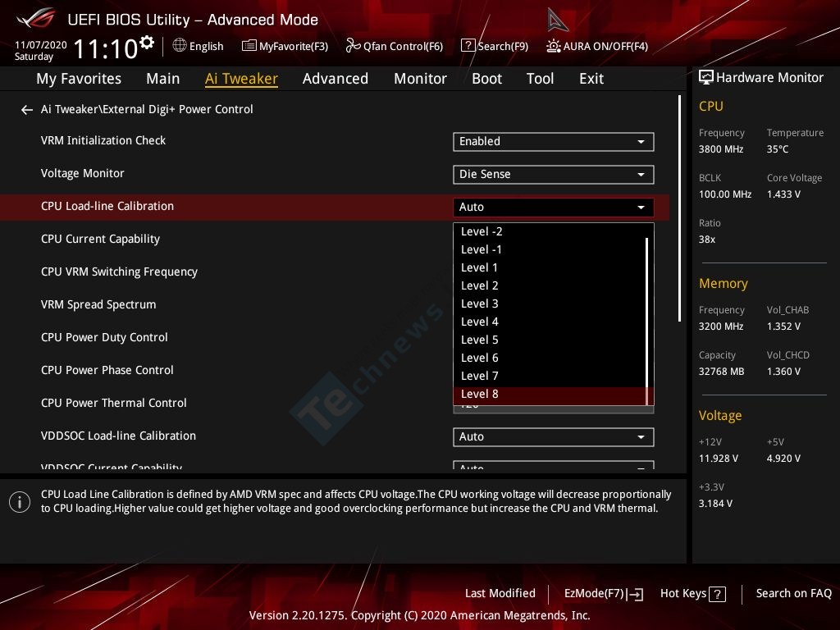Open the Tool tab
This screenshot has width=840, height=630.
(540, 79)
